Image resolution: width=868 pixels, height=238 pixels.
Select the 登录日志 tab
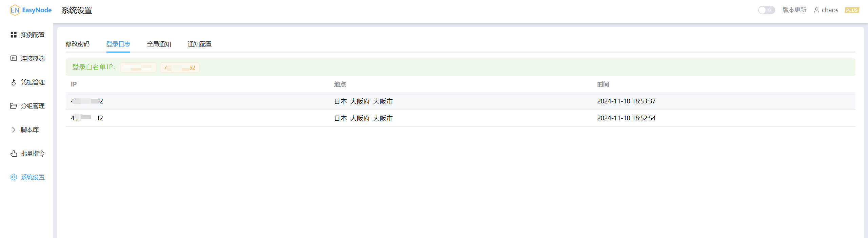pyautogui.click(x=118, y=44)
